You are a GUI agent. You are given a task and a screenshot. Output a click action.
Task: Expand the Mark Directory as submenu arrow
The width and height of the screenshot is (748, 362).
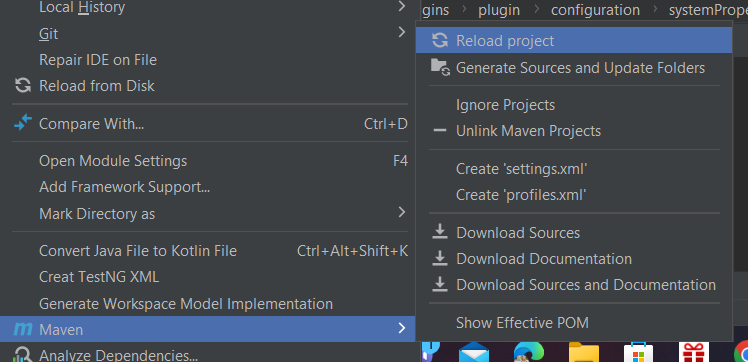pos(402,212)
